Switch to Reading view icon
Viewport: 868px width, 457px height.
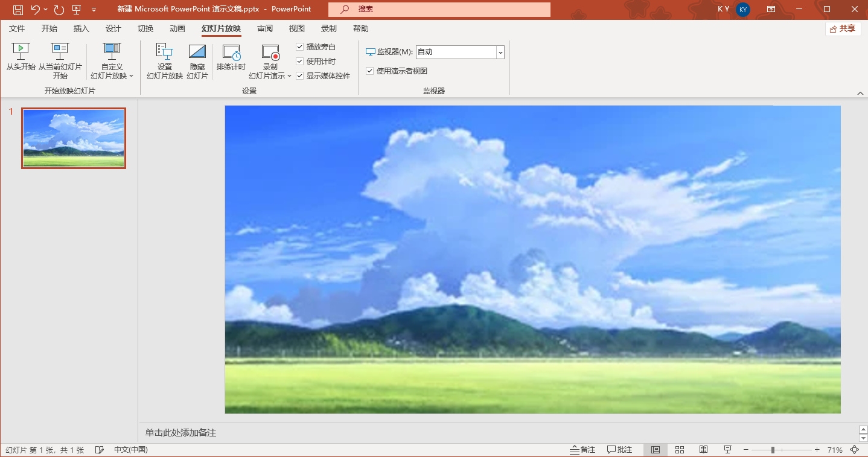click(x=704, y=450)
